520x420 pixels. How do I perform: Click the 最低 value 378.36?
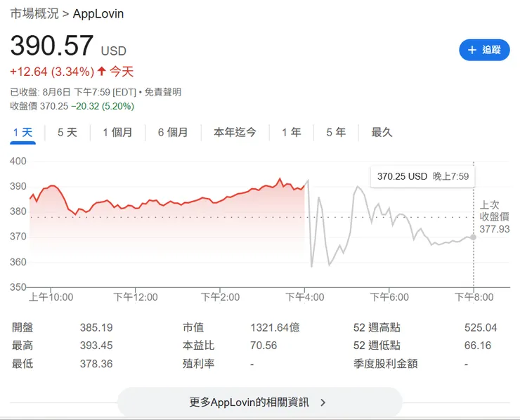point(96,364)
